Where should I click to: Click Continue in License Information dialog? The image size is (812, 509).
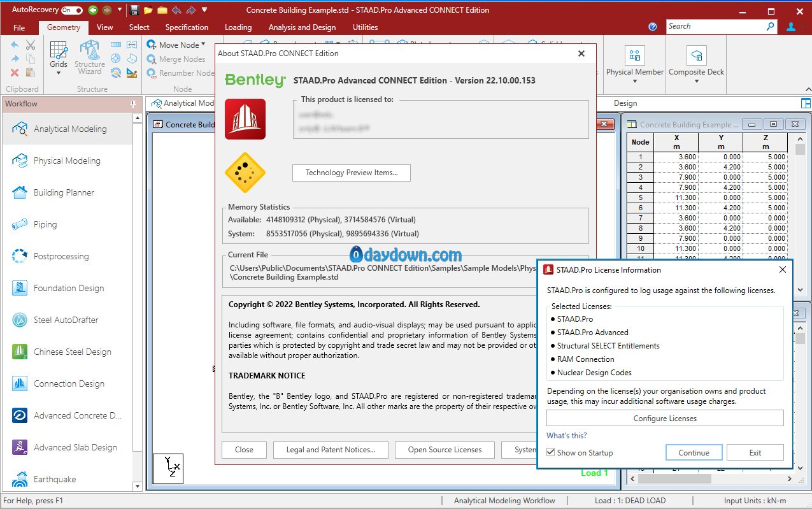pyautogui.click(x=694, y=453)
